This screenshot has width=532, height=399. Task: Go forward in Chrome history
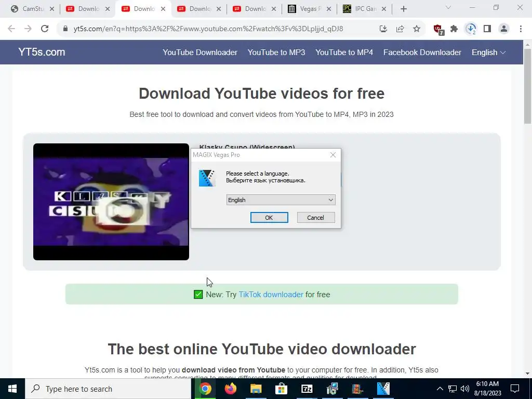pos(28,29)
